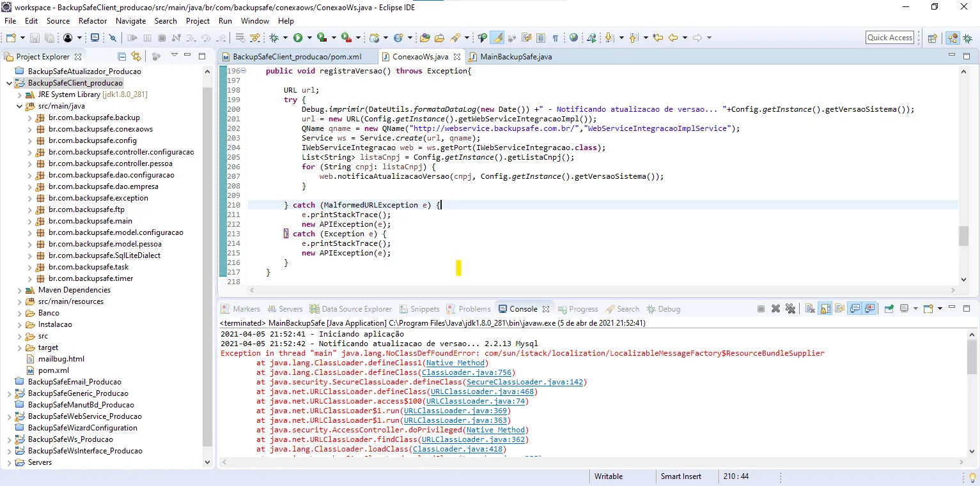
Task: Switch to the MainBackupSafe.java tab
Action: click(x=515, y=57)
